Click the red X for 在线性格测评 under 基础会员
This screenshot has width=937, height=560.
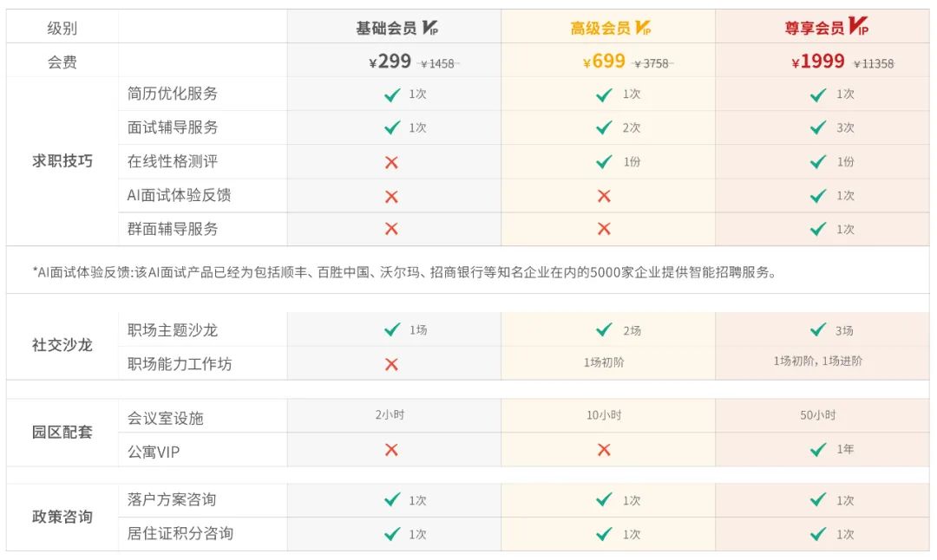tap(391, 162)
